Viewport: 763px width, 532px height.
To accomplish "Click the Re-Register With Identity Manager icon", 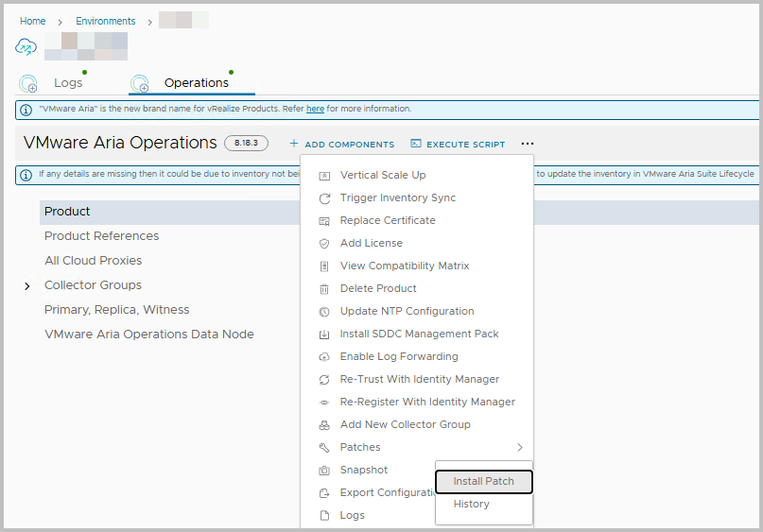I will click(324, 403).
